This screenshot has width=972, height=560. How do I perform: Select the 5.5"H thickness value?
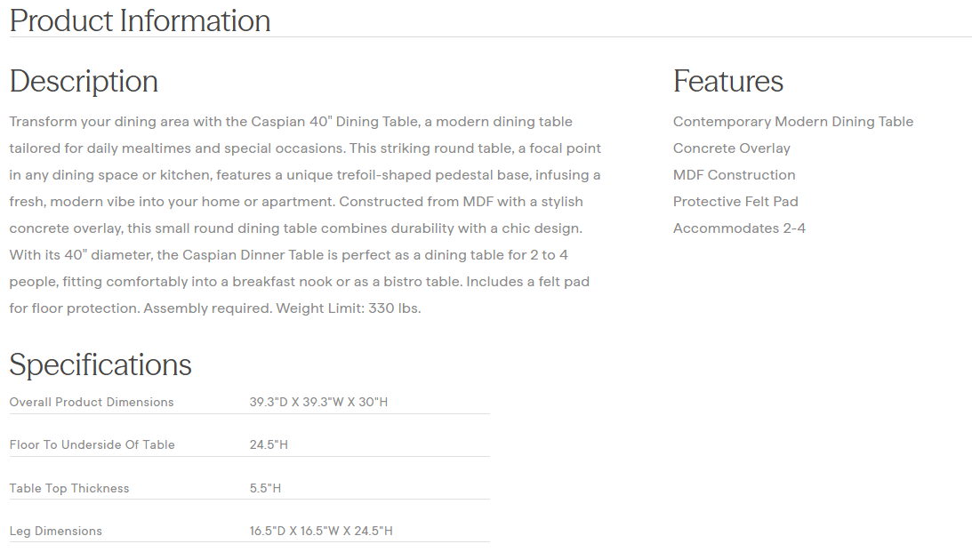pos(265,488)
